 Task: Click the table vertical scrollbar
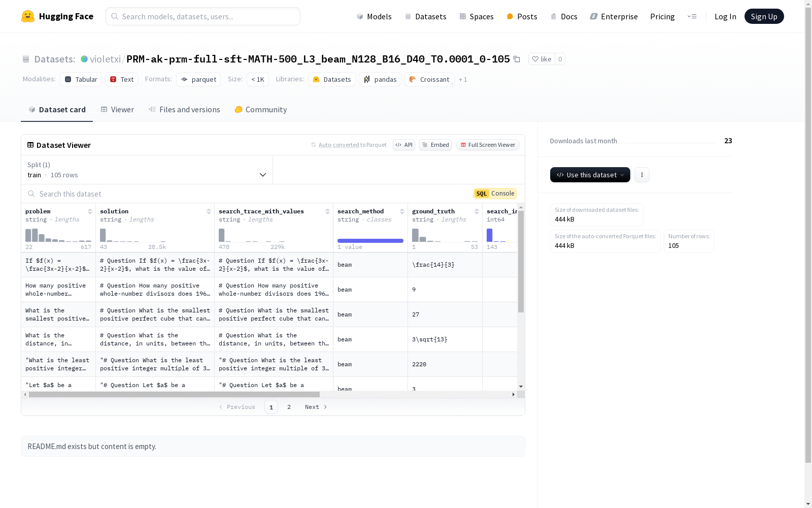[521, 262]
